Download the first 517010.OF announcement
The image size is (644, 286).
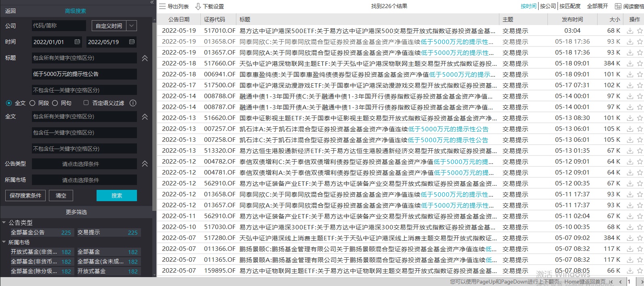click(x=630, y=31)
